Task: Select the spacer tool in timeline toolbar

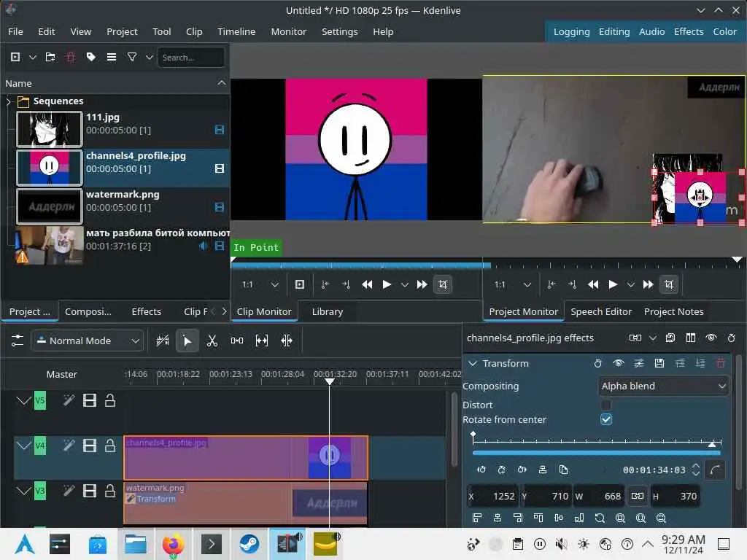Action: point(237,341)
